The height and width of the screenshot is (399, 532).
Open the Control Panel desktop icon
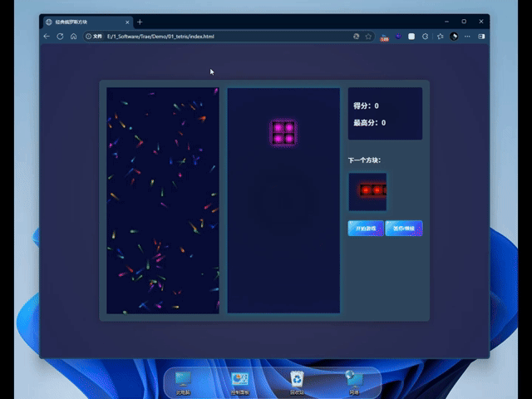pos(240,383)
